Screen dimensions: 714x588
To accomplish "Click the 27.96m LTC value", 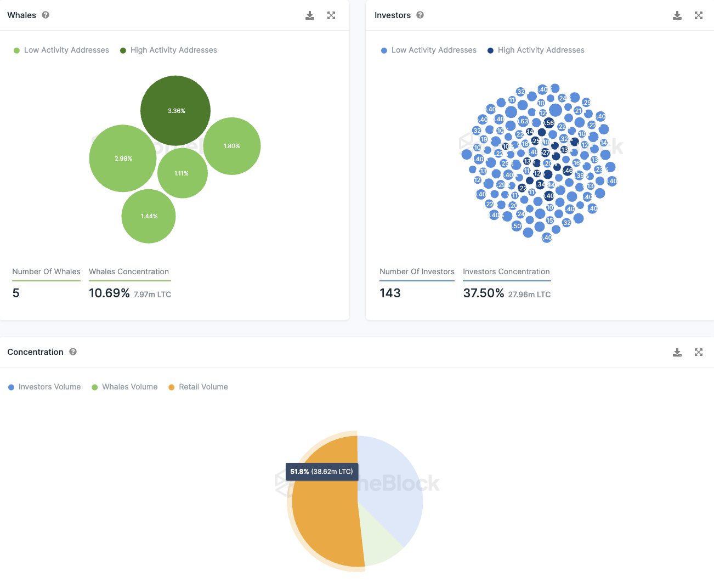I will 529,295.
